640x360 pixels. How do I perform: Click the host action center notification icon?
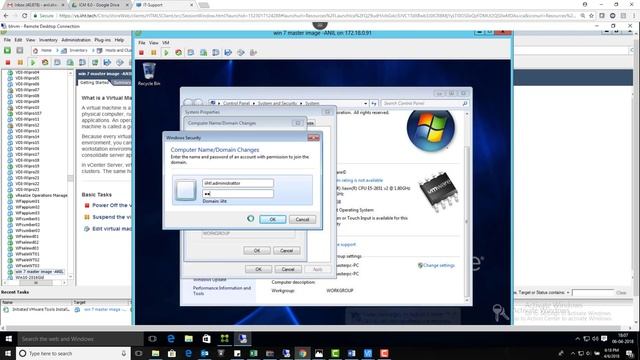(x=630, y=353)
